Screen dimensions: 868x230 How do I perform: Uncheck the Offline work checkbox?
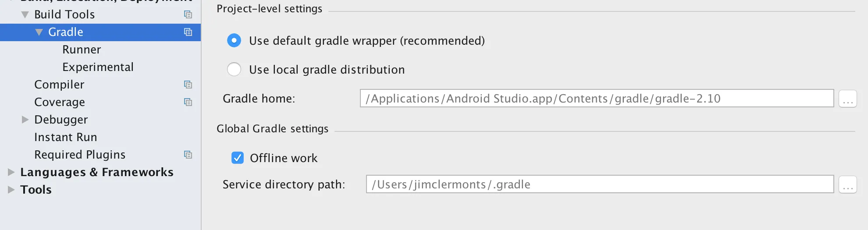238,158
